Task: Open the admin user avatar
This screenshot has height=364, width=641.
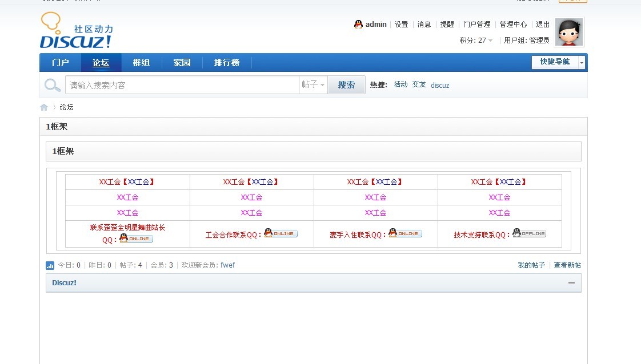Action: tap(569, 32)
